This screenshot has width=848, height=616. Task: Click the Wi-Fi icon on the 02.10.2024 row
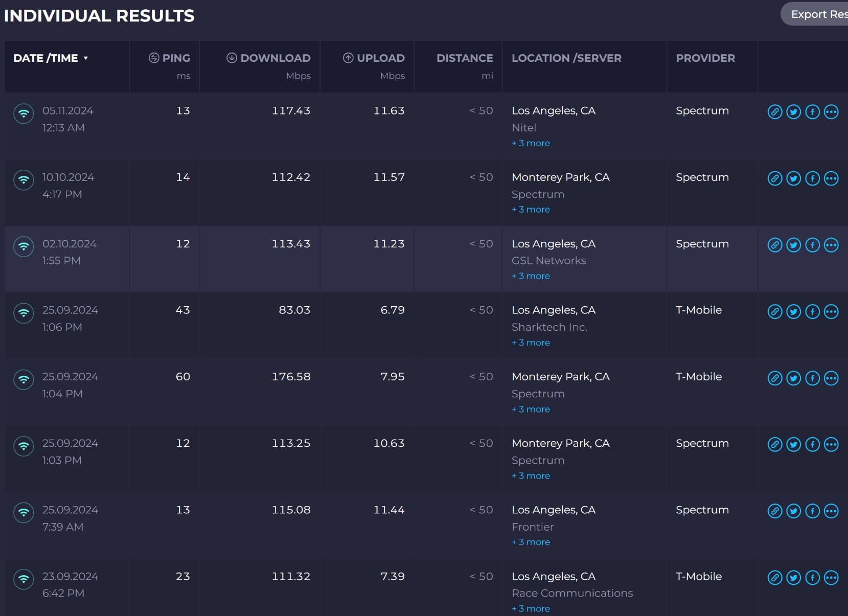24,246
